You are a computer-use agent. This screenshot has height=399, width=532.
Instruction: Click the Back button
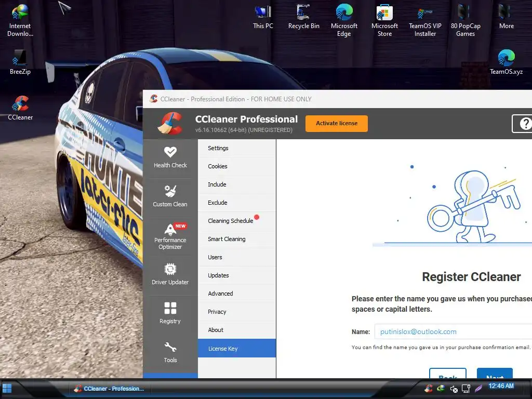coord(447,373)
